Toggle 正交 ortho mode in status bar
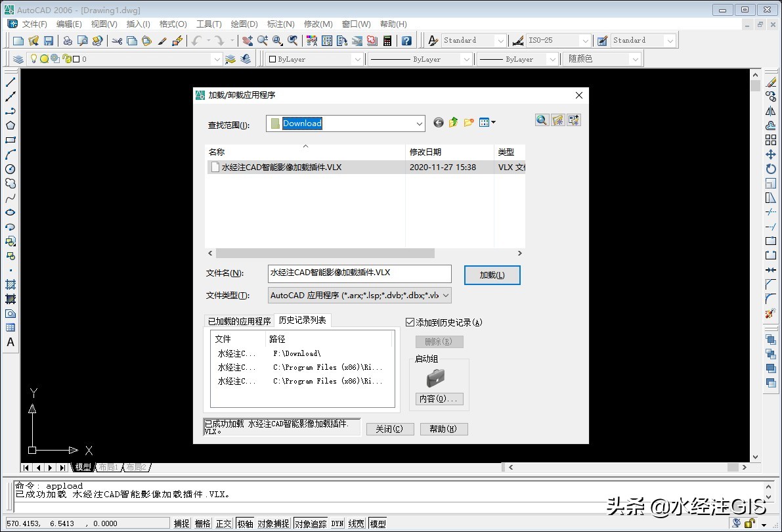The width and height of the screenshot is (782, 532). pyautogui.click(x=224, y=523)
